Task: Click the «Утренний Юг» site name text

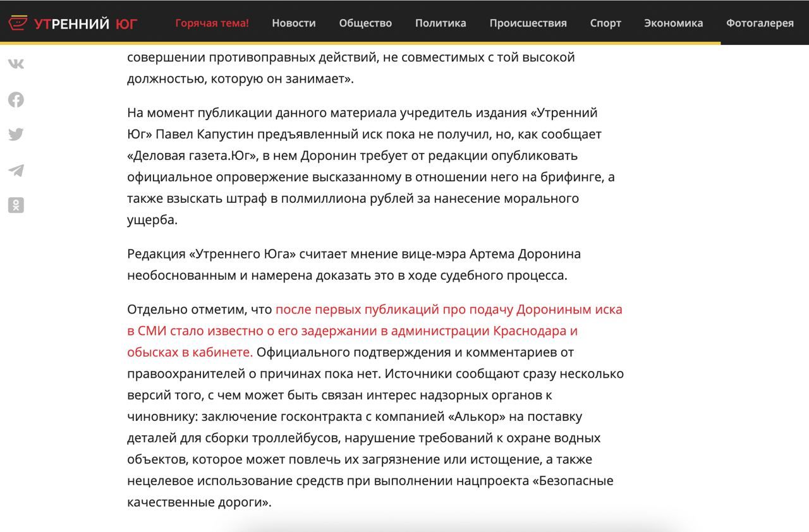Action: click(85, 23)
